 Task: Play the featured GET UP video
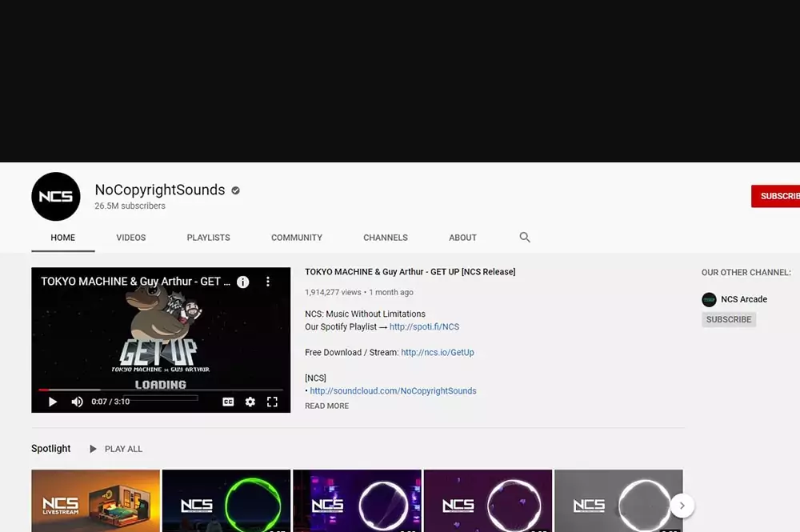click(x=52, y=402)
